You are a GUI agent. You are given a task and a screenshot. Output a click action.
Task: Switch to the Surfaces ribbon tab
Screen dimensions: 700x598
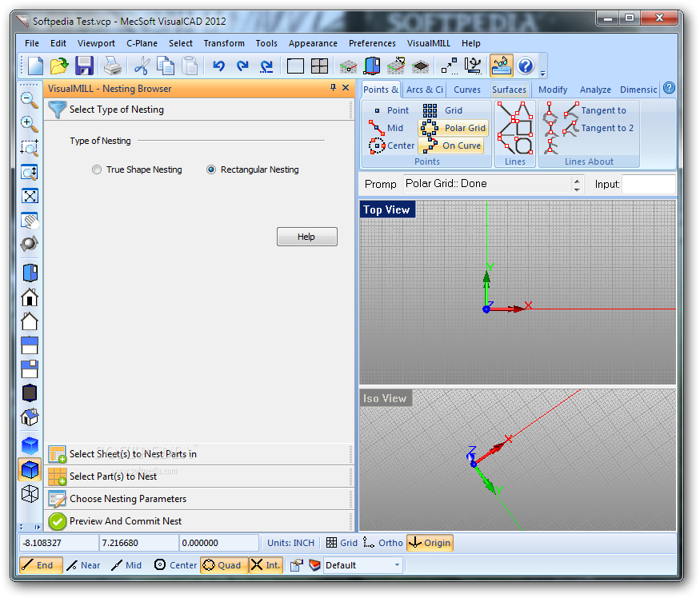[509, 90]
